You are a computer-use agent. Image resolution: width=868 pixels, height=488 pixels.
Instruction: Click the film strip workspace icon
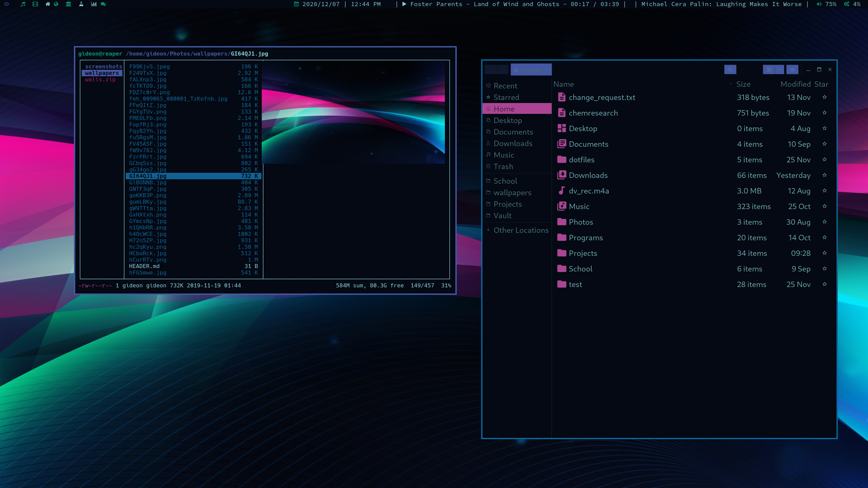coord(35,4)
